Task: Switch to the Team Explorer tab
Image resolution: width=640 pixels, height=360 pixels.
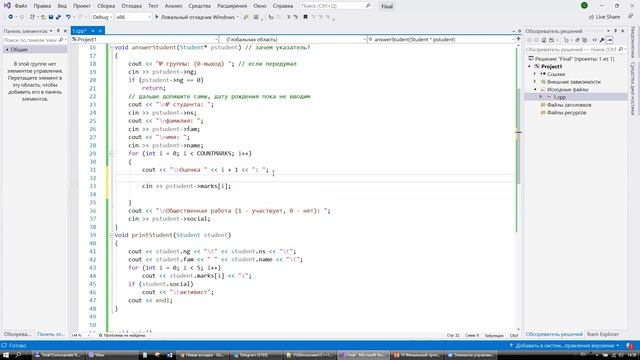Action: coord(602,334)
